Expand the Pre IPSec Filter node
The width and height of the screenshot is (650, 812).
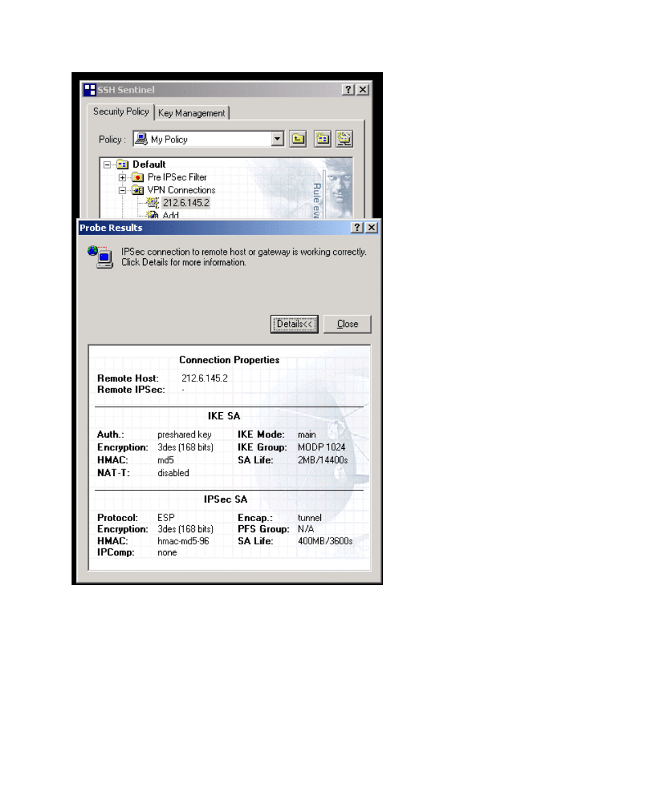pyautogui.click(x=122, y=178)
